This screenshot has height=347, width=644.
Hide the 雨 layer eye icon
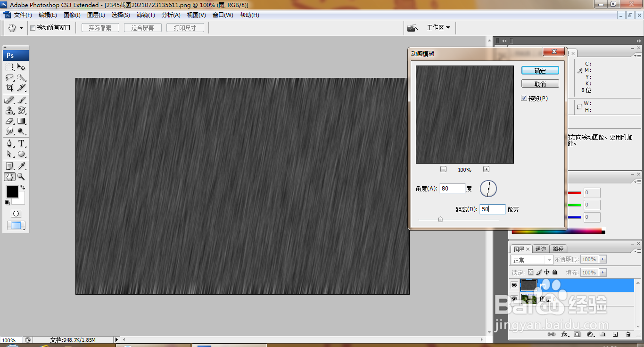[514, 285]
